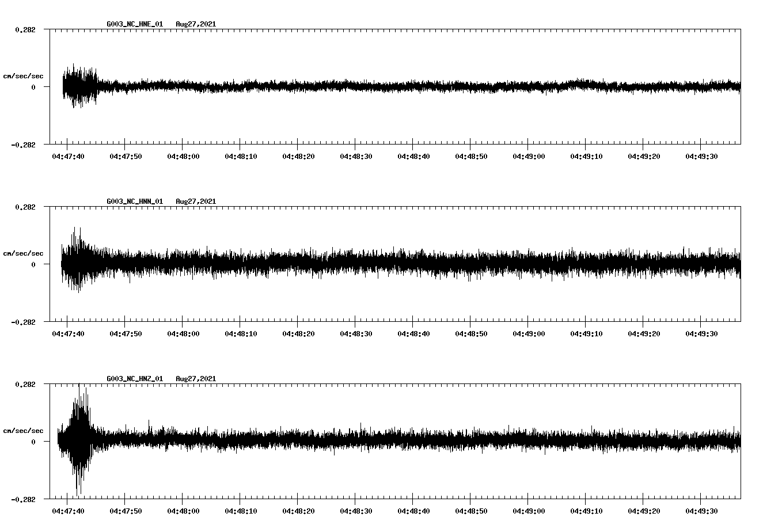Click the 04:48:50 time label under HNE plot
This screenshot has width=782, height=532.
471,156
